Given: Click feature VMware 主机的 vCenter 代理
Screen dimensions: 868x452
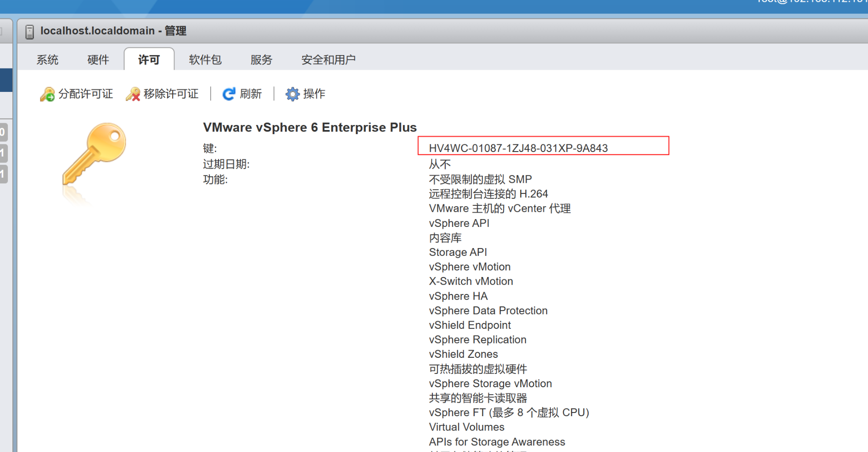Looking at the screenshot, I should pos(500,209).
